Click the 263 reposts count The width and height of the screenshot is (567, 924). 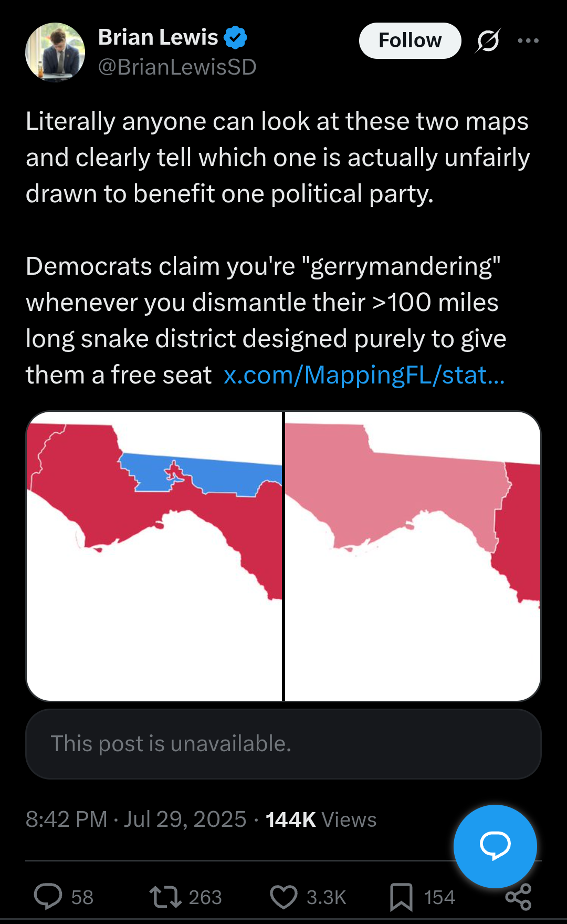205,897
